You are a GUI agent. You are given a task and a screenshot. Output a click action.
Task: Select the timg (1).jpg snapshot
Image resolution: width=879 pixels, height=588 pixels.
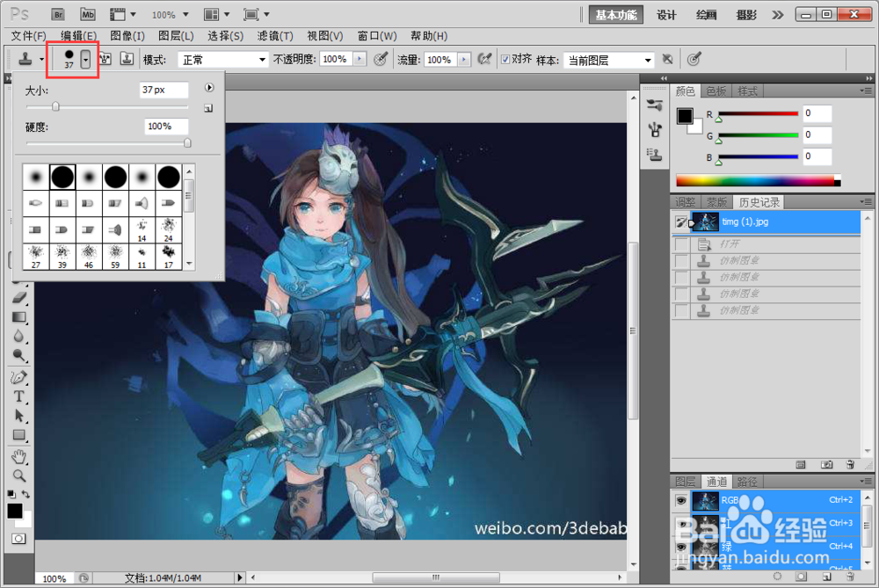(766, 222)
